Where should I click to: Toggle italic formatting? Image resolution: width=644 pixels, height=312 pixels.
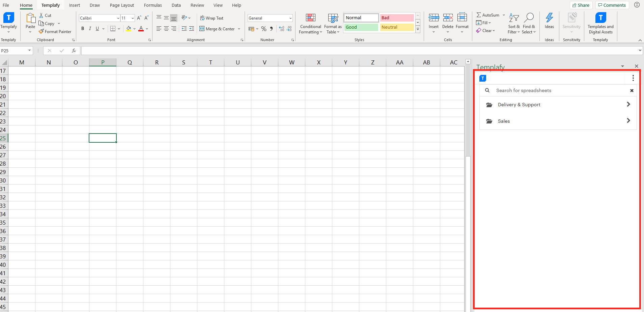pyautogui.click(x=90, y=28)
